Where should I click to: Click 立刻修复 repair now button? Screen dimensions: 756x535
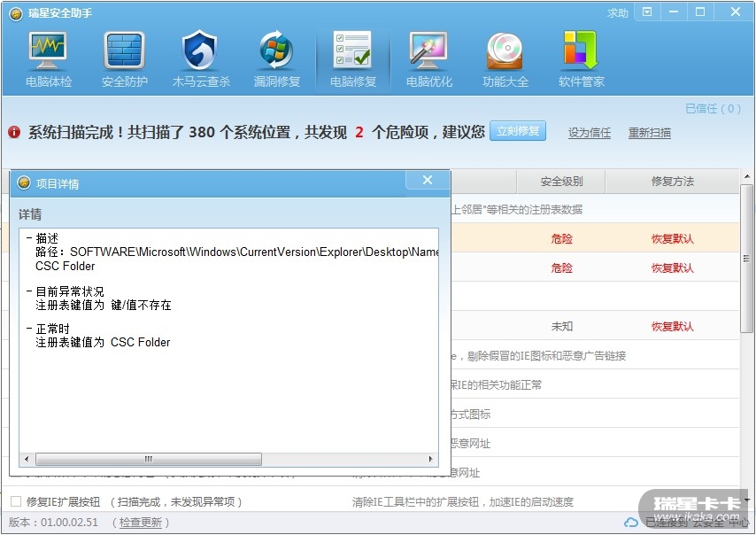[518, 131]
